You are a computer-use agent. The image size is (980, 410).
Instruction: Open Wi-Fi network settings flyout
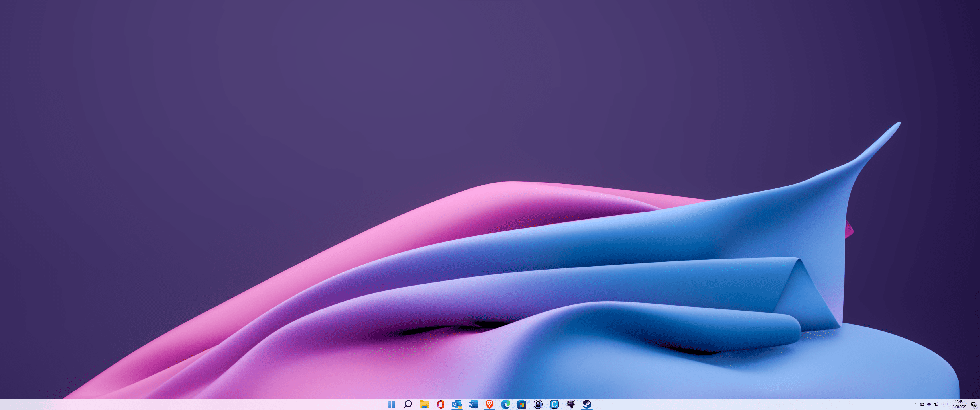[929, 404]
